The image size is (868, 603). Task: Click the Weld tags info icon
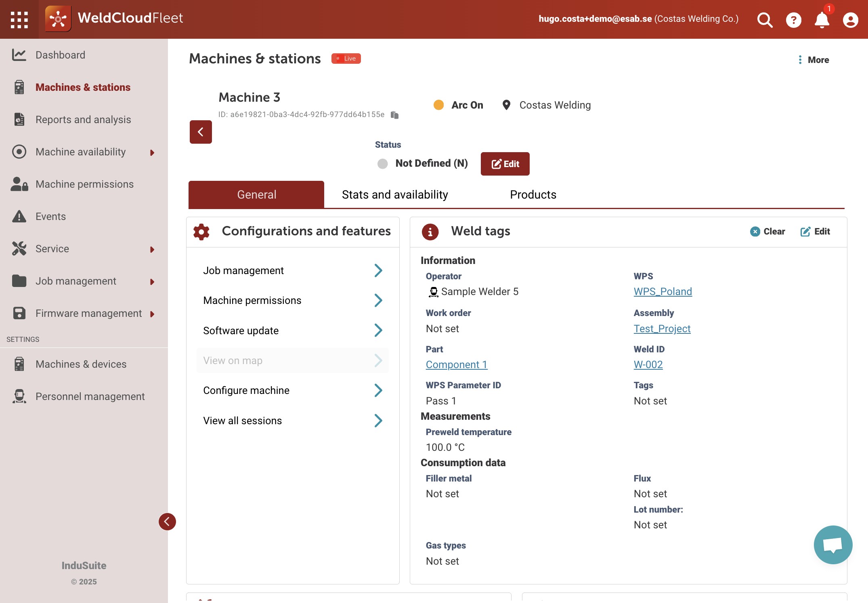[430, 232]
